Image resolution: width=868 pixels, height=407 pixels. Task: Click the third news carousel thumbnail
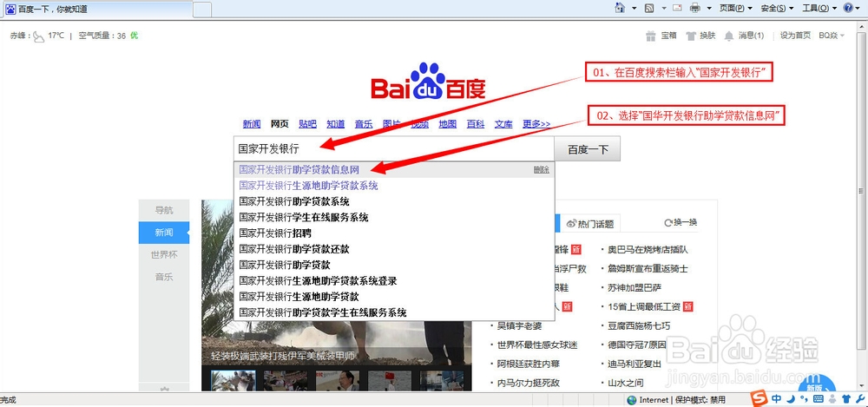point(338,380)
